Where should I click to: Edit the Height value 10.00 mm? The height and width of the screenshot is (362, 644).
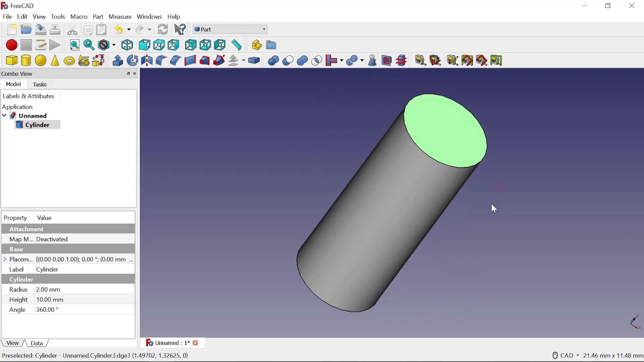coord(84,301)
